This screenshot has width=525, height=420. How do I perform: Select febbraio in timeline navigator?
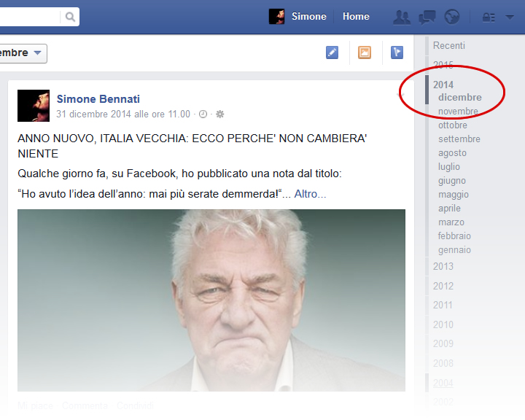pos(454,236)
